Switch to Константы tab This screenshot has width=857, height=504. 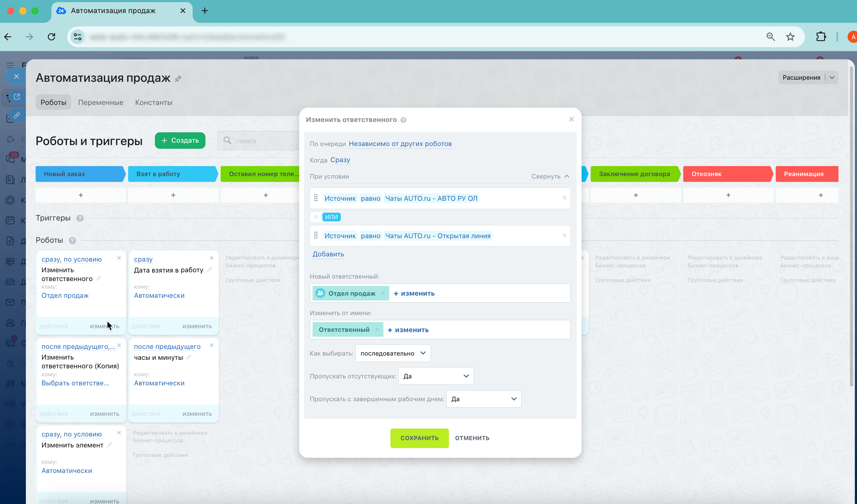pyautogui.click(x=154, y=102)
